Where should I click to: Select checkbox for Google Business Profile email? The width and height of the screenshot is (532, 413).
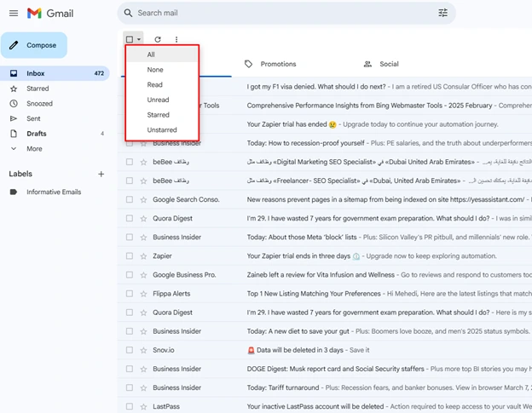130,275
